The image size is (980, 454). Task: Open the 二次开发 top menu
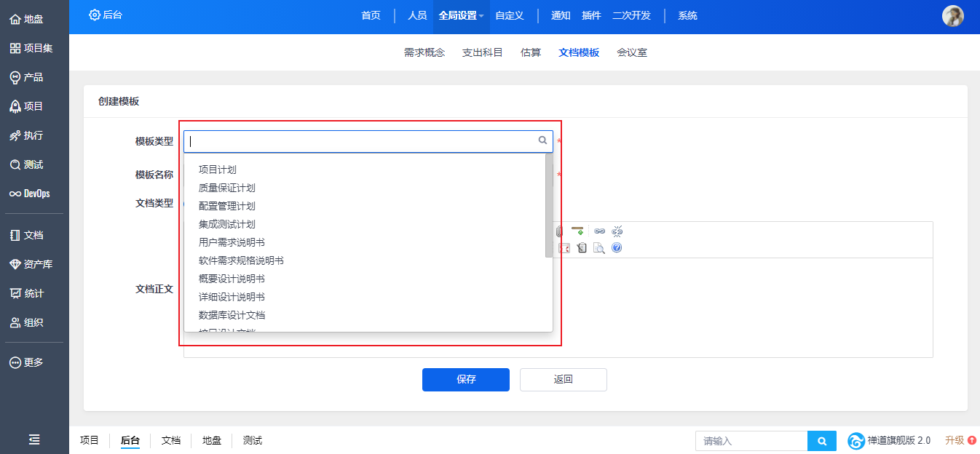tap(631, 16)
